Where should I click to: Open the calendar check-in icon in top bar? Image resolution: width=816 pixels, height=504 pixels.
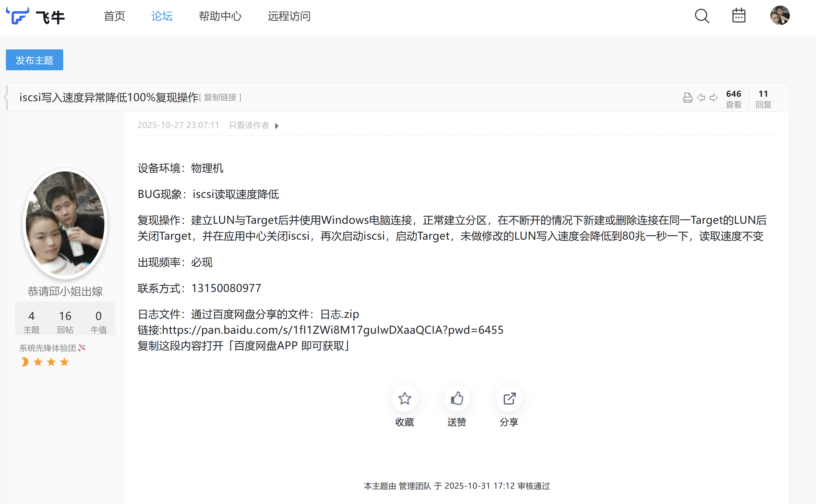coord(739,16)
